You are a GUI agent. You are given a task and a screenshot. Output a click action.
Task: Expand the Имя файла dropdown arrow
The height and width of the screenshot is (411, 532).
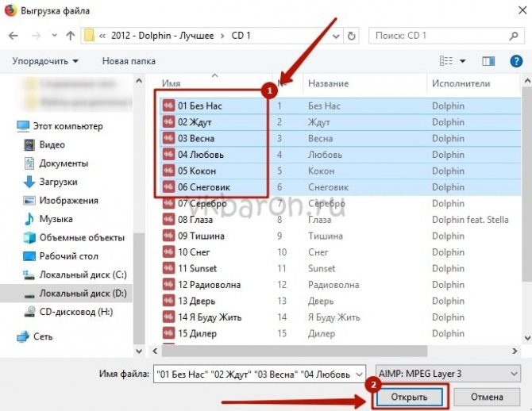click(x=360, y=375)
